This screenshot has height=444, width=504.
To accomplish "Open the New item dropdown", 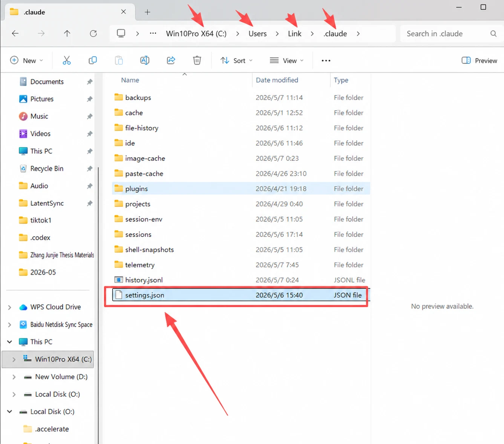I will 26,60.
